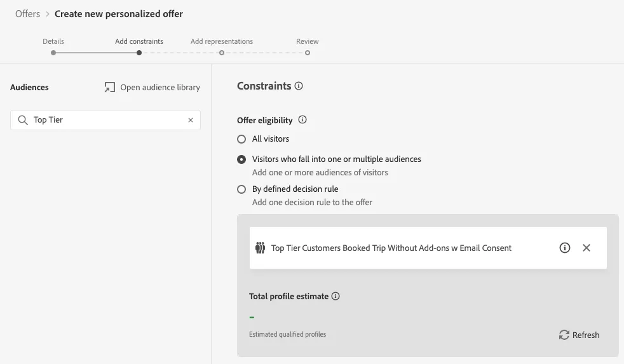Screen dimensions: 624x364
Task: Click the people icon on audience card
Action: pos(260,248)
